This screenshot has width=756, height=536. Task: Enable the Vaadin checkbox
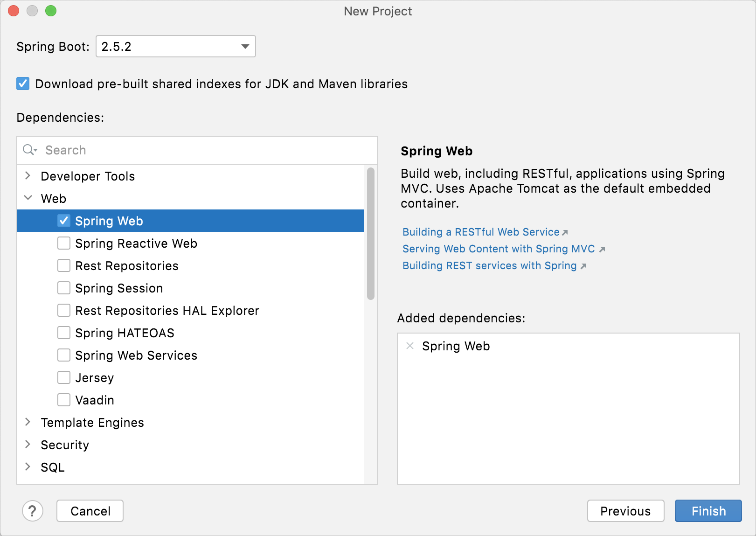click(64, 400)
